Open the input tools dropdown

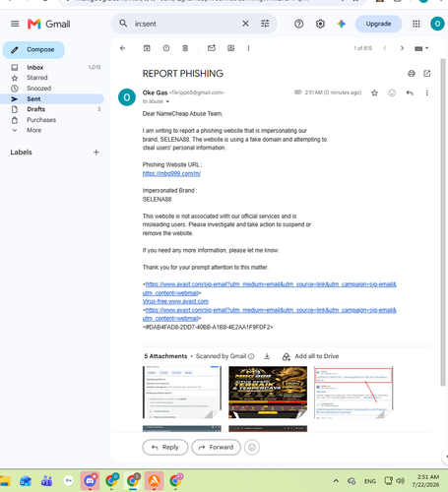(421, 48)
